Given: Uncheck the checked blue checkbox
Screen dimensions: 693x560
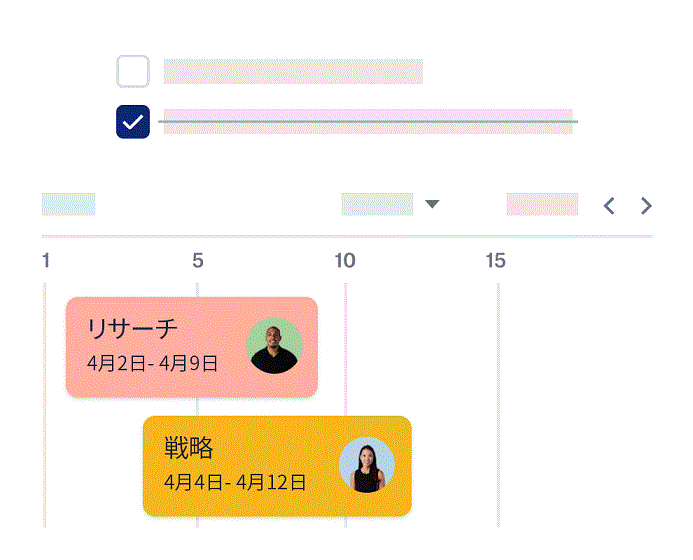Looking at the screenshot, I should tap(133, 122).
